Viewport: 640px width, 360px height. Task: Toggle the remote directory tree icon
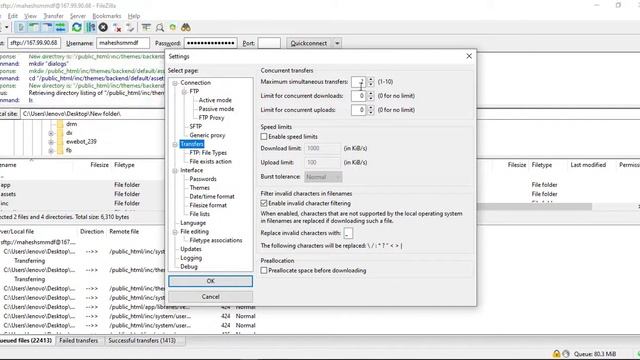coord(47,27)
